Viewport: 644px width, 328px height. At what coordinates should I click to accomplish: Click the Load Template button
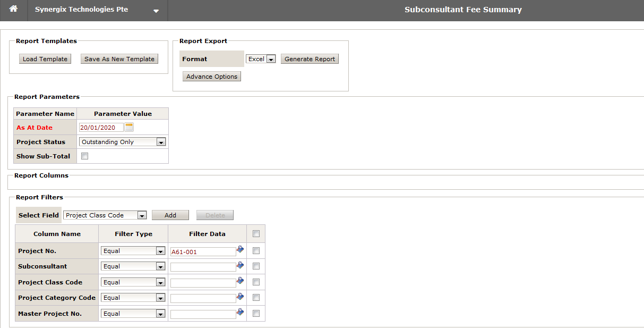45,59
